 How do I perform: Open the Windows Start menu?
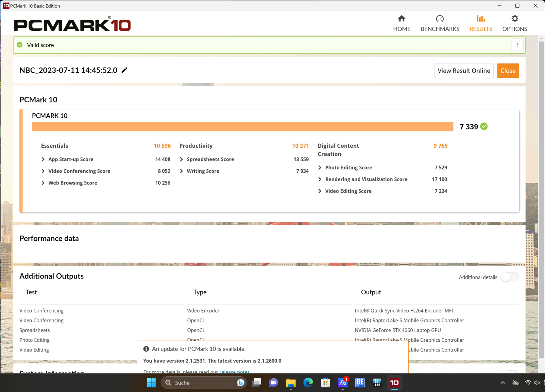click(151, 383)
